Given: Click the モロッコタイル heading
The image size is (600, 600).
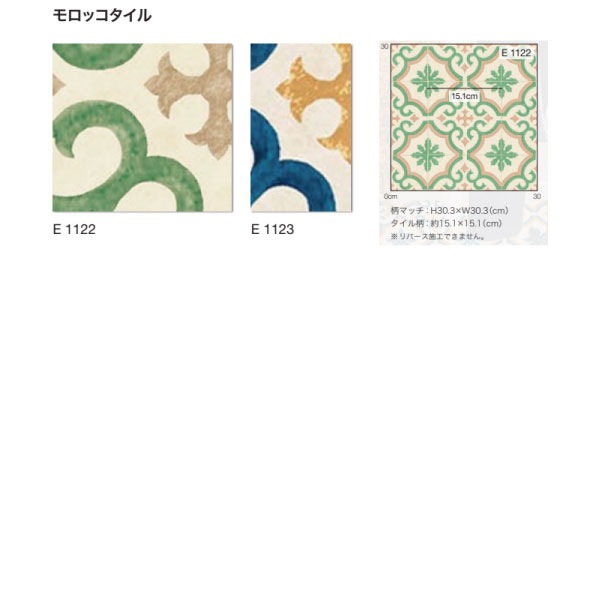Looking at the screenshot, I should [x=102, y=16].
